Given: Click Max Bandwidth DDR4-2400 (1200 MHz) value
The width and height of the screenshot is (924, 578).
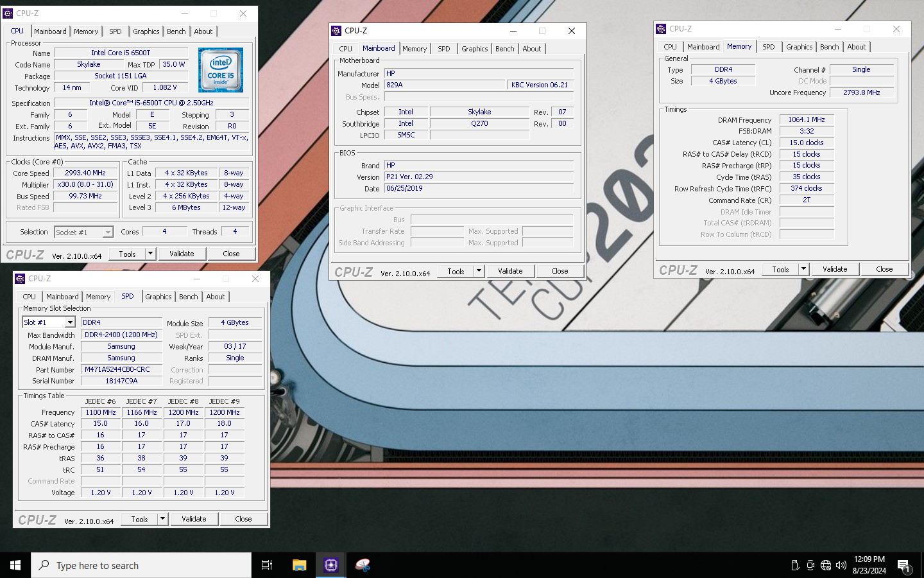Looking at the screenshot, I should click(121, 335).
